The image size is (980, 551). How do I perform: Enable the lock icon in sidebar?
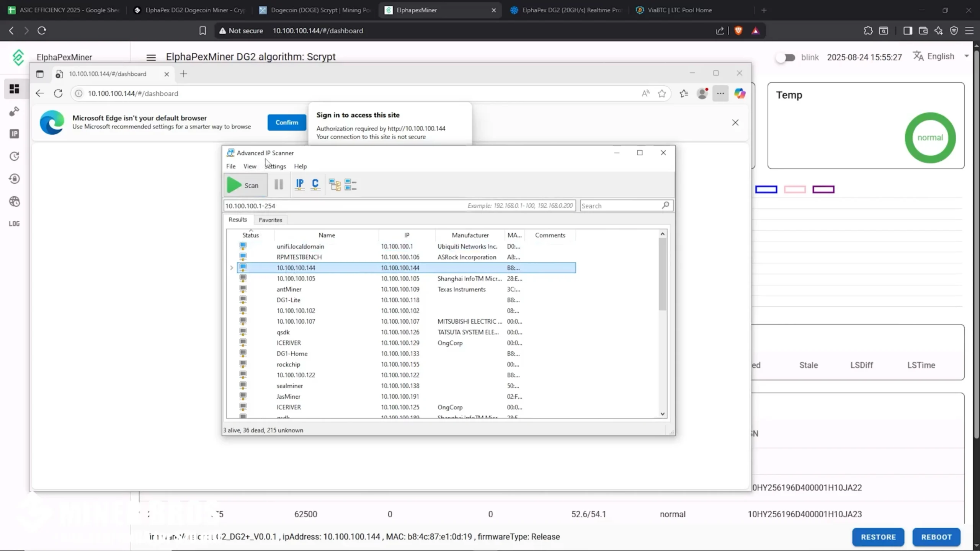coord(14,179)
